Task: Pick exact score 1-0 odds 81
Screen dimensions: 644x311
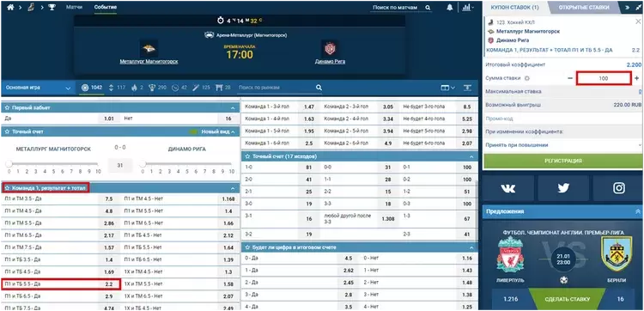Action: click(308, 168)
